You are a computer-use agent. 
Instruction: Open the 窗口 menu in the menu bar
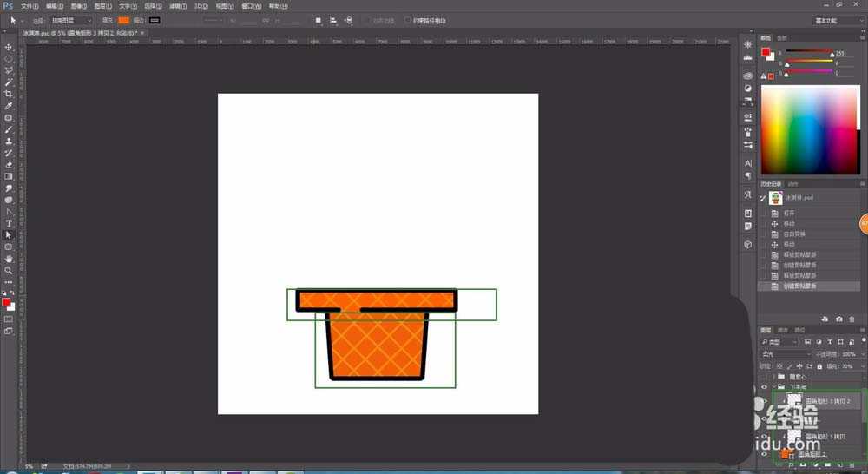point(250,6)
